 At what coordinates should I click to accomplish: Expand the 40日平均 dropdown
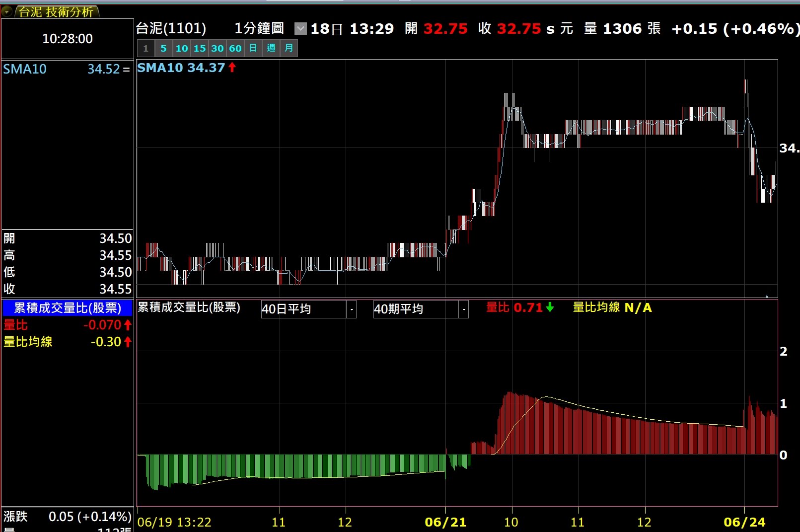pyautogui.click(x=352, y=309)
